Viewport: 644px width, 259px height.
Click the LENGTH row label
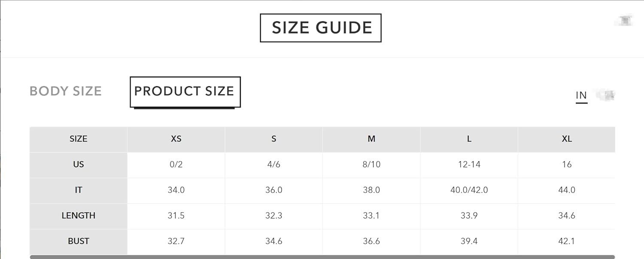click(x=79, y=216)
